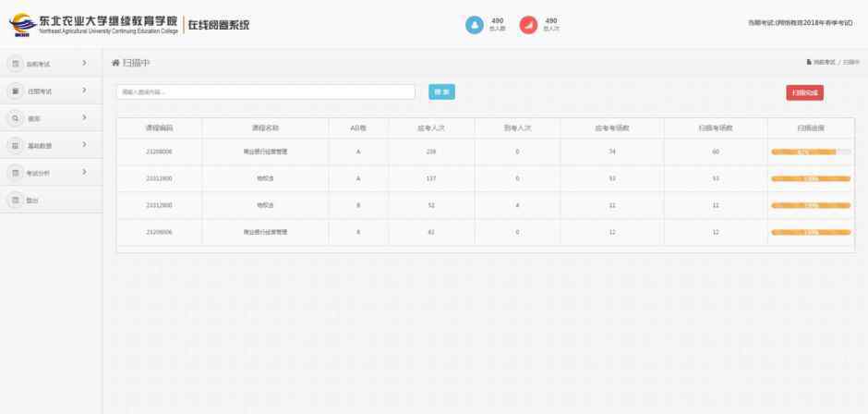Expand the 往期考试 menu chevron
The width and height of the screenshot is (868, 414).
(84, 91)
